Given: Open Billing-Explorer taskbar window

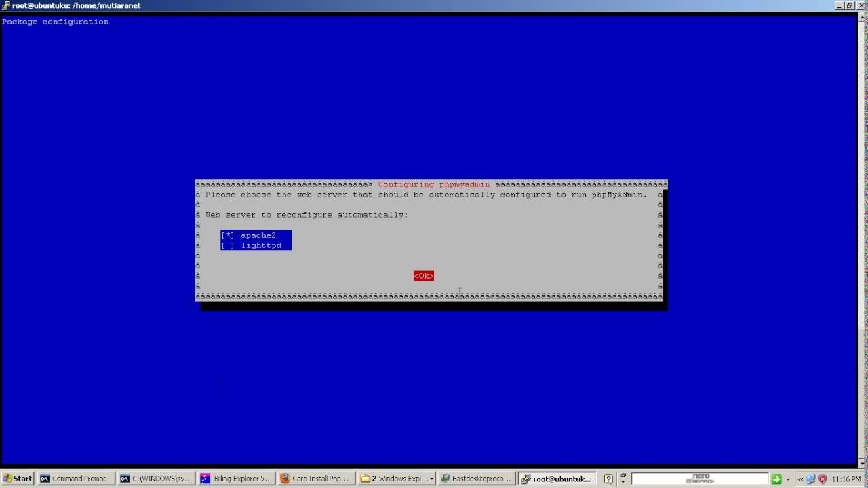Looking at the screenshot, I should click(236, 479).
